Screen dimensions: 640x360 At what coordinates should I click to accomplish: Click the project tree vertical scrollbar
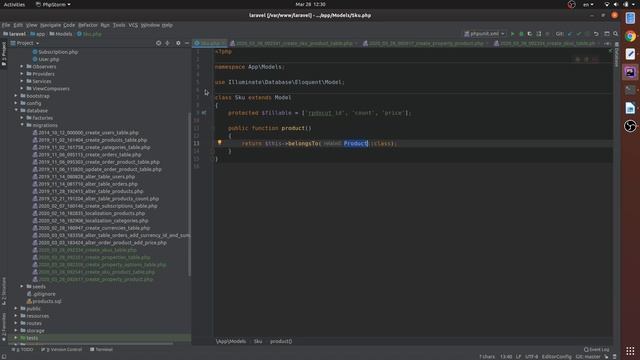[x=189, y=195]
